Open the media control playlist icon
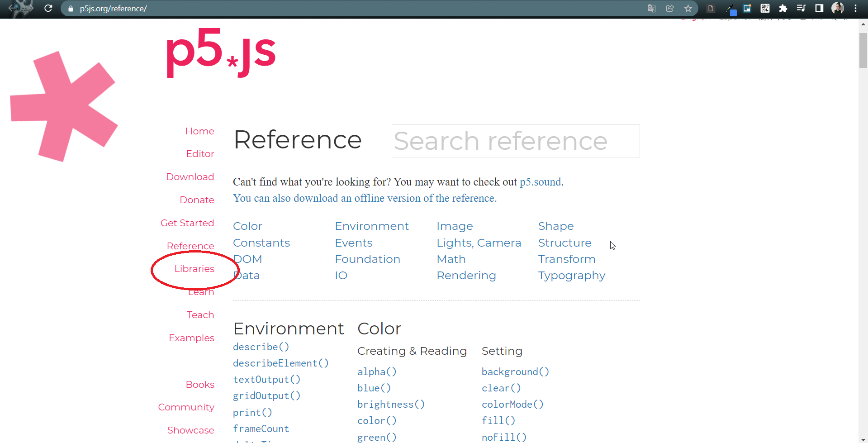Image resolution: width=868 pixels, height=443 pixels. (x=801, y=8)
